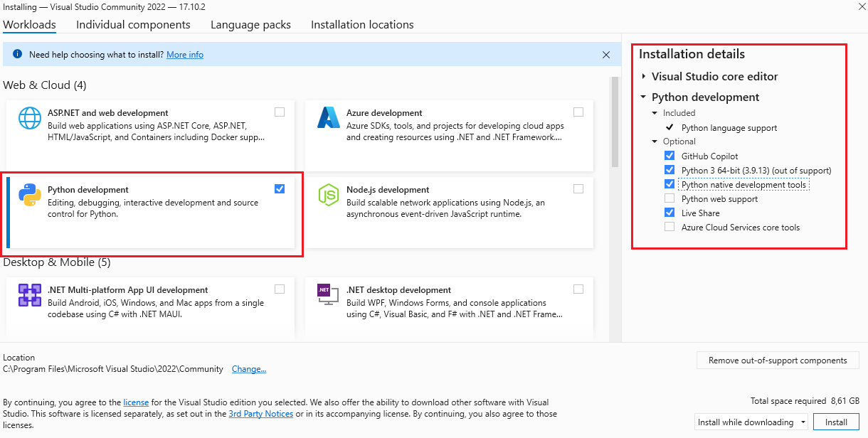
Task: Click Total space required 8,61 GB
Action: [x=805, y=401]
